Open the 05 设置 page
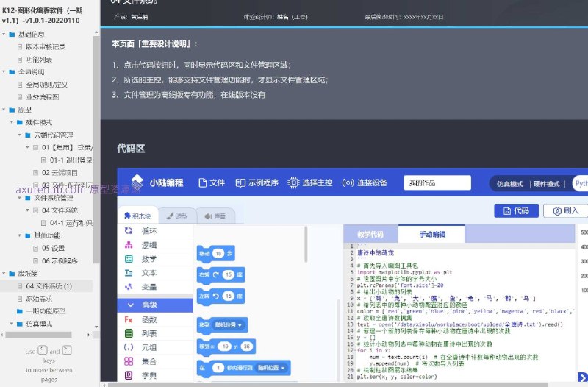Screen dimensions: 588x387 pyautogui.click(x=53, y=248)
